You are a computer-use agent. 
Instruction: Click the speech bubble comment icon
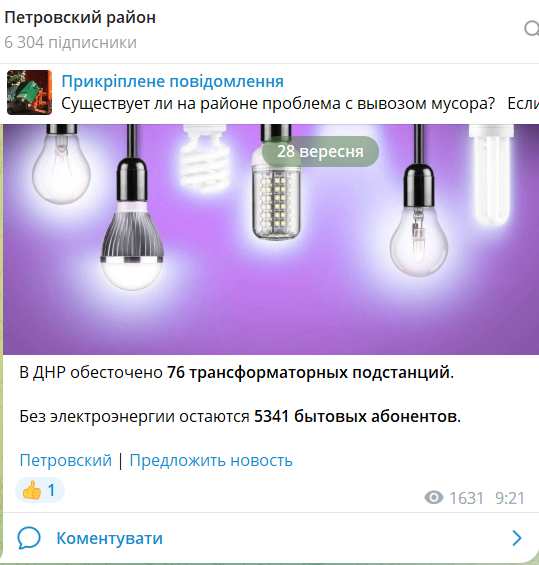point(29,538)
